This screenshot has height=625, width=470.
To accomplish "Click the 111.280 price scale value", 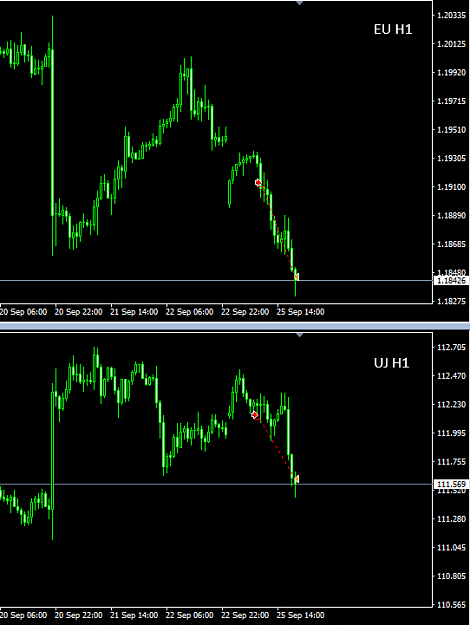I will (x=451, y=519).
